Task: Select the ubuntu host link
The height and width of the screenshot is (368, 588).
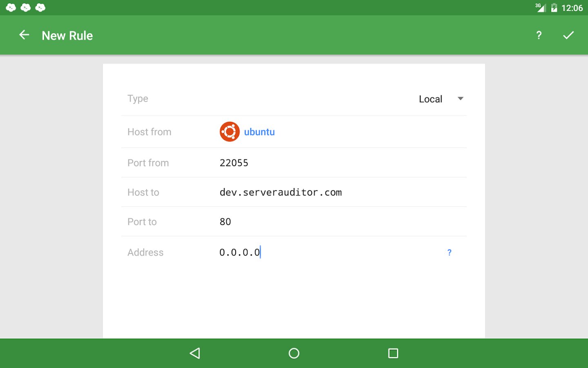Action: pos(259,132)
